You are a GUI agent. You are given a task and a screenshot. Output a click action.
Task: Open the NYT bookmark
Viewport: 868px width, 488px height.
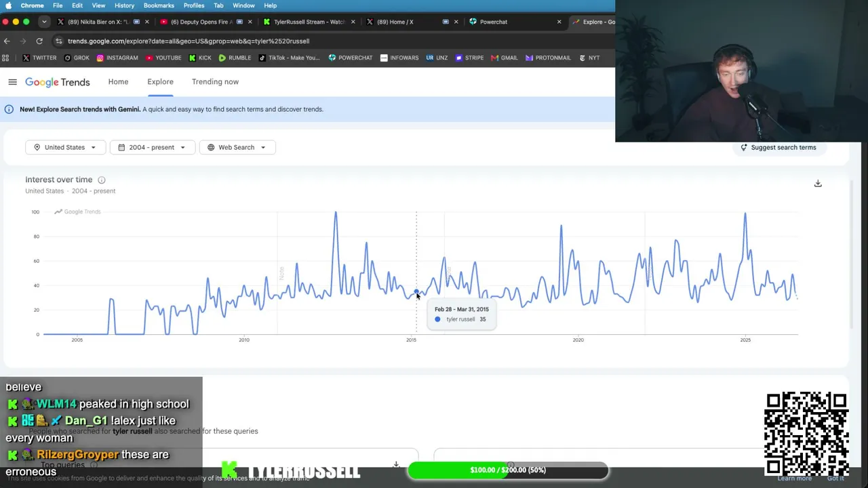[x=589, y=58]
